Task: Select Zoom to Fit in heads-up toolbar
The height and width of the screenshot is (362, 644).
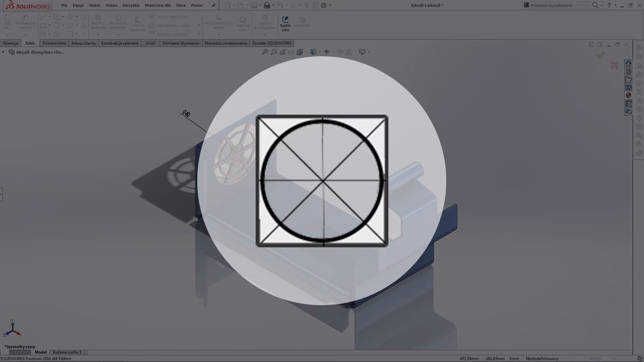Action: point(266,52)
